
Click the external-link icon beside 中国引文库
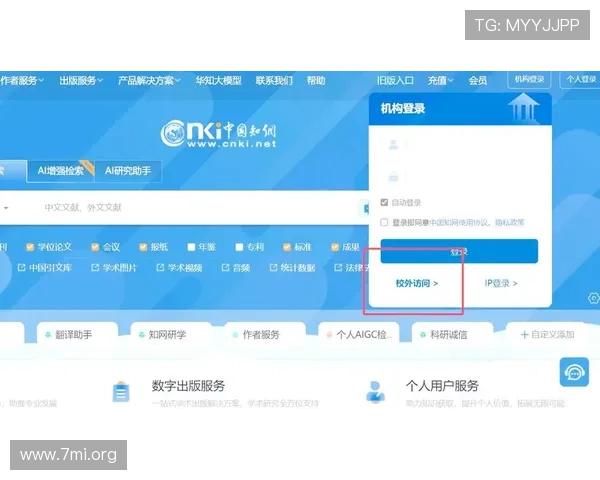21,267
